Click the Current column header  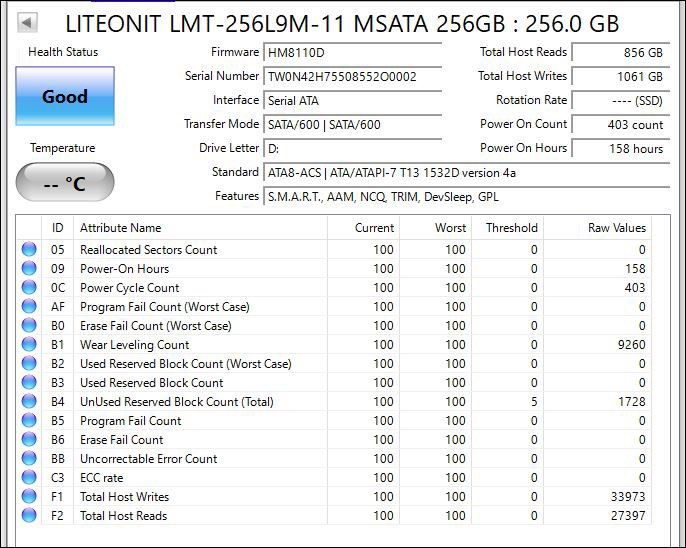(x=363, y=227)
